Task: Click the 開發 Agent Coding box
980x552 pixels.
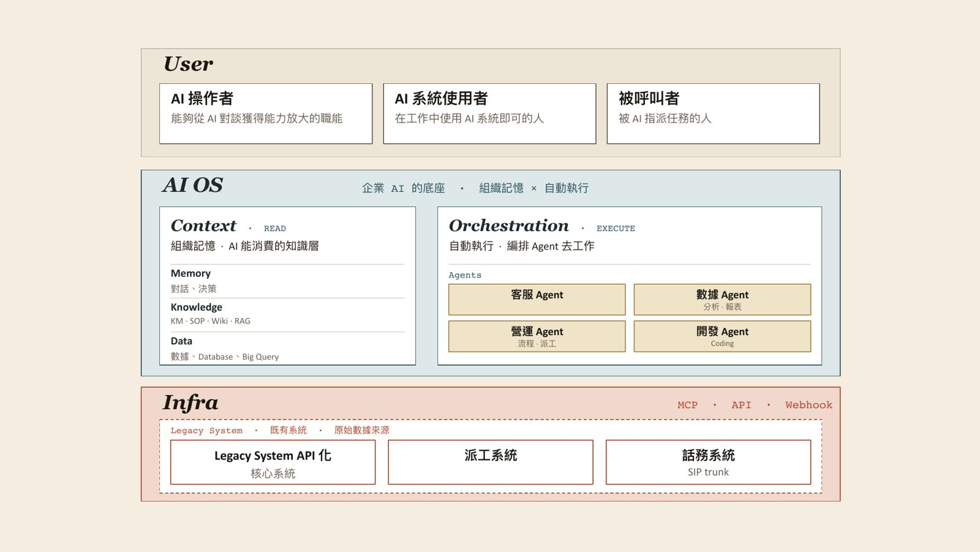Action: pos(722,336)
